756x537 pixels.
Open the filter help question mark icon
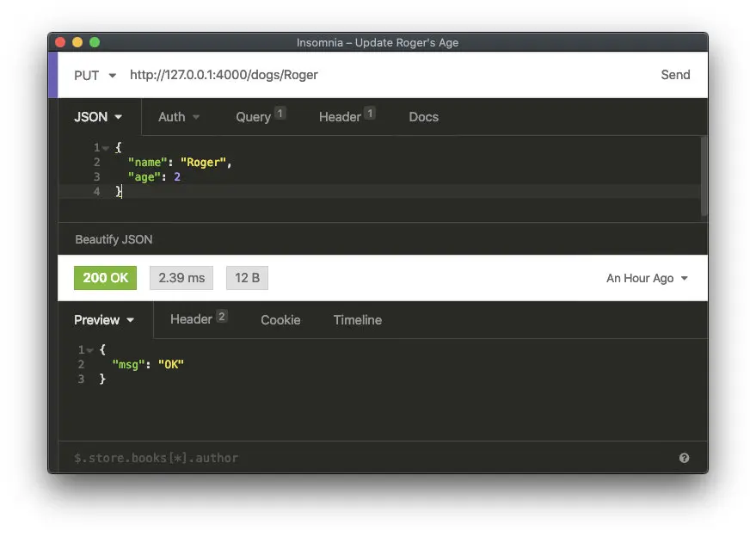[684, 458]
